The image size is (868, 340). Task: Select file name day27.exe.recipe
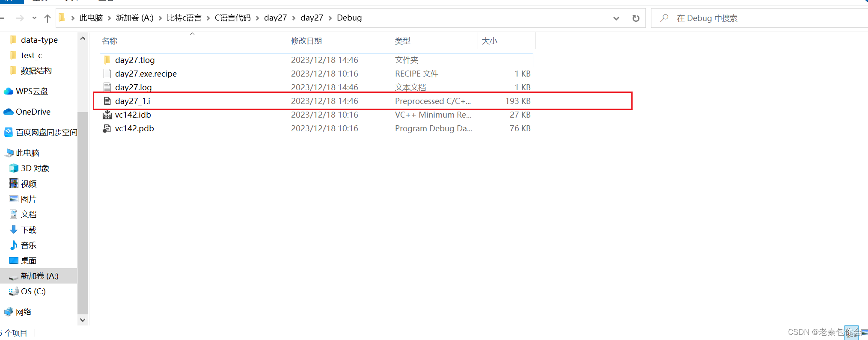[146, 74]
